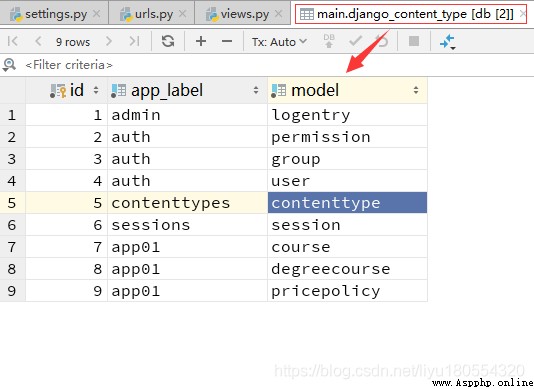Select the id column header
534x389 pixels.
click(67, 90)
